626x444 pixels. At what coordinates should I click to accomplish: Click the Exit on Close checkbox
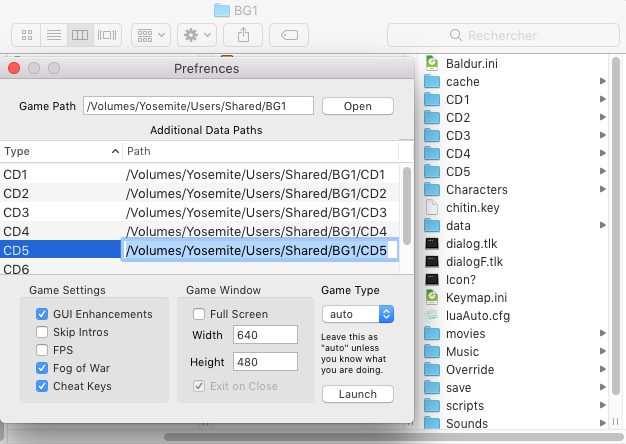199,386
